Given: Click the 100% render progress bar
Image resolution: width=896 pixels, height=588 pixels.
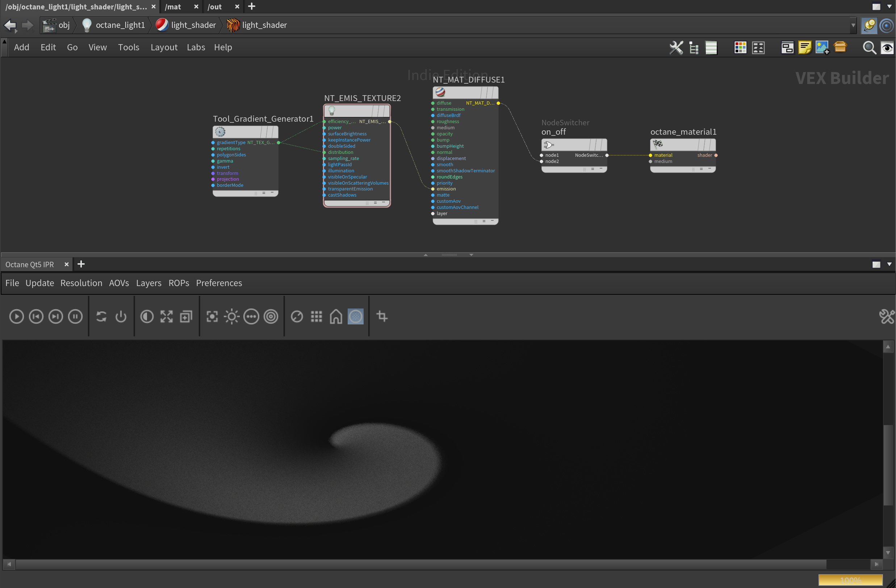Looking at the screenshot, I should tap(850, 580).
